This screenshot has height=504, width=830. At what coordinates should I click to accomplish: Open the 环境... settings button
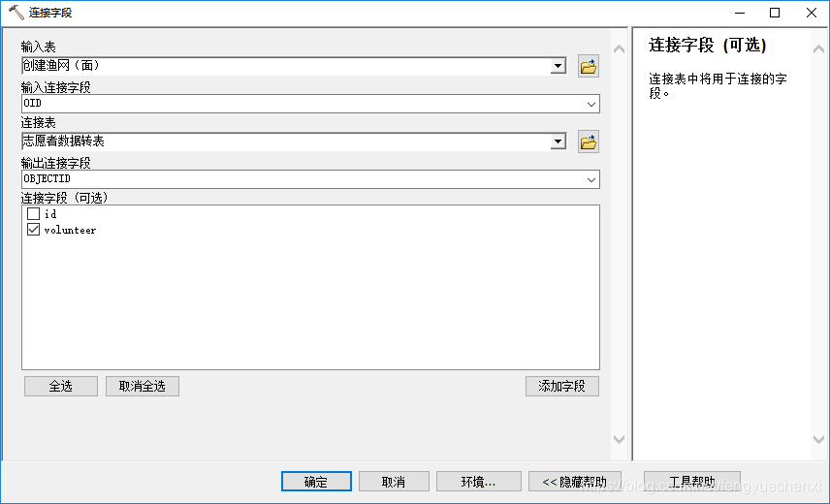tap(479, 482)
